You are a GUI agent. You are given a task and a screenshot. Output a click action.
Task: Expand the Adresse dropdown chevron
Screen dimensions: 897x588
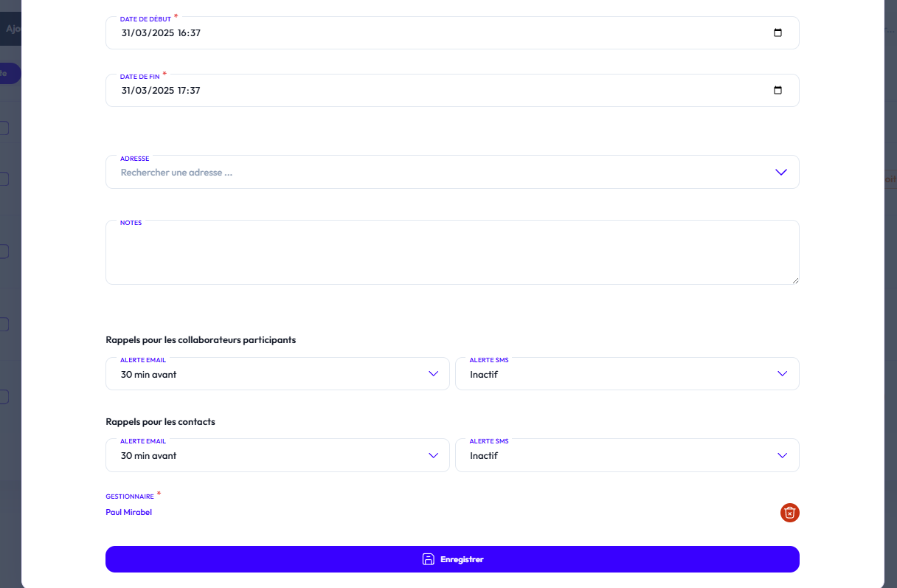[x=781, y=172]
